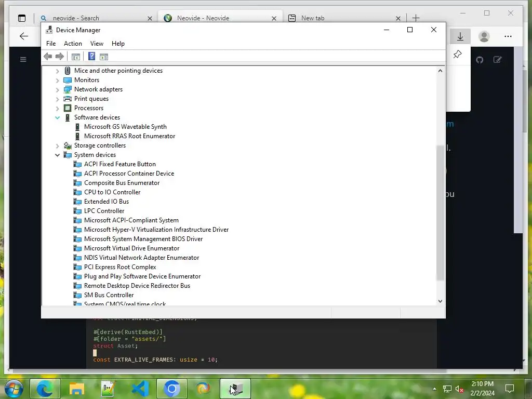The width and height of the screenshot is (532, 399).
Task: Open the Help menu
Action: click(118, 44)
